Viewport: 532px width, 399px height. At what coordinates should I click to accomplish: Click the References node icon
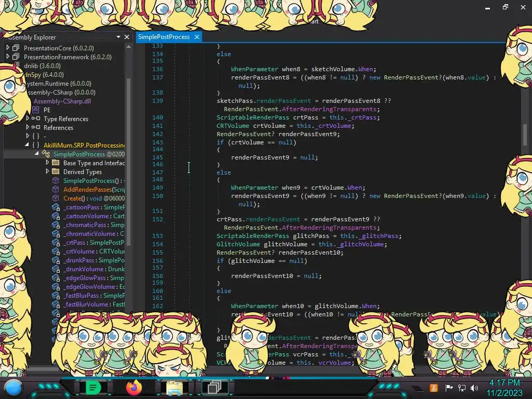pos(36,127)
